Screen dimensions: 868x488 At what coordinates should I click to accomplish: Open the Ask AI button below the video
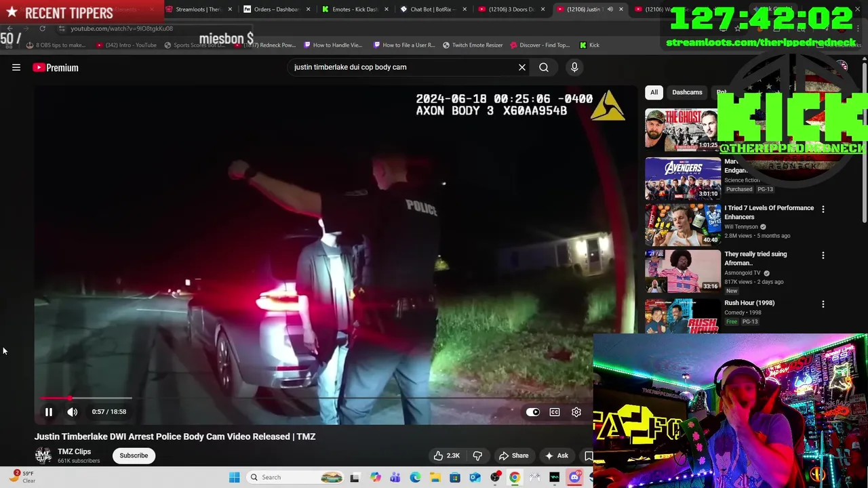pyautogui.click(x=556, y=455)
